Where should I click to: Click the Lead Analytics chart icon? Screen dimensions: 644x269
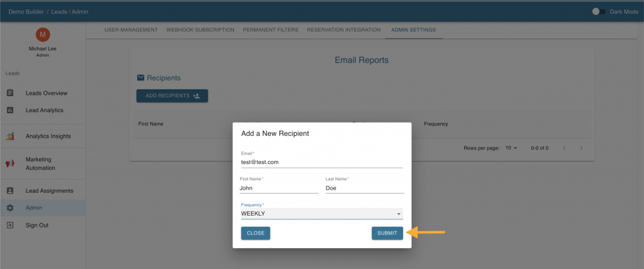[x=10, y=110]
